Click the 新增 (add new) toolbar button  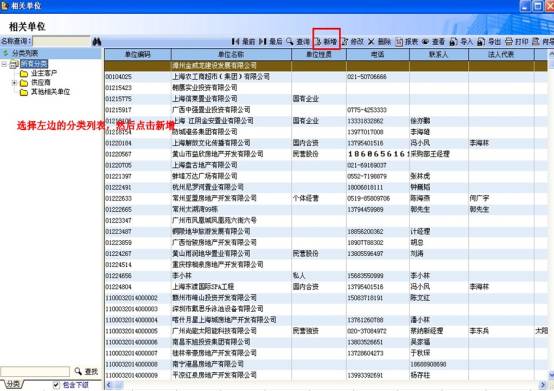click(326, 42)
